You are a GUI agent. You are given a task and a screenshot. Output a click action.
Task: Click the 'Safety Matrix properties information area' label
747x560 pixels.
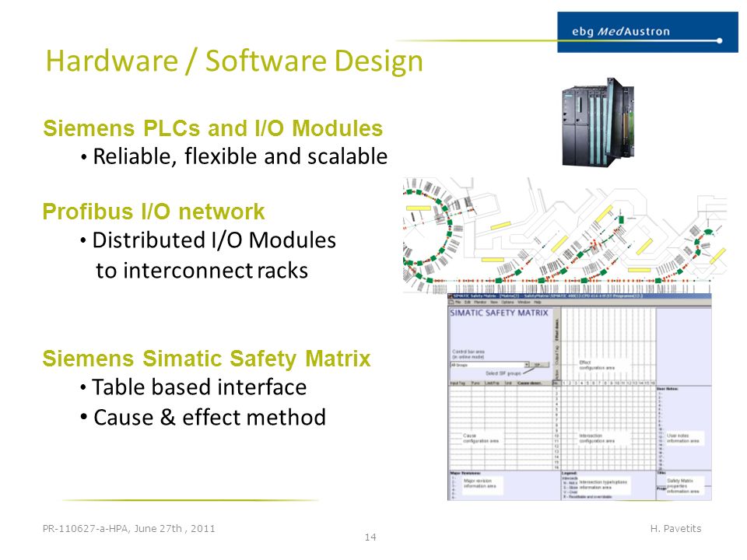682,485
